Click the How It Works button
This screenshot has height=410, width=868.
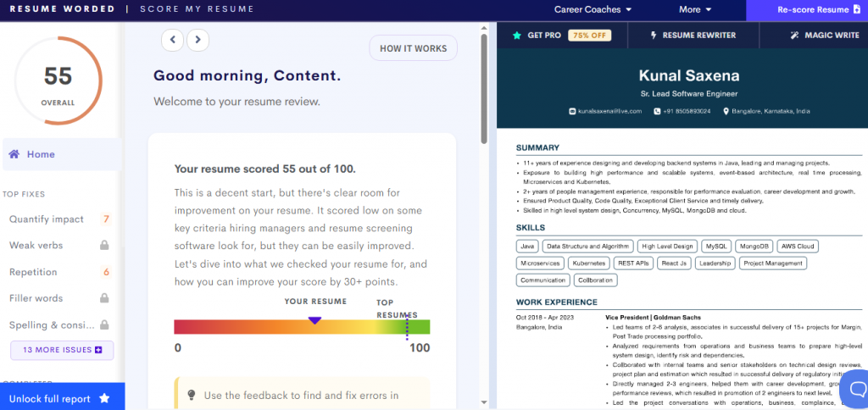pos(413,48)
